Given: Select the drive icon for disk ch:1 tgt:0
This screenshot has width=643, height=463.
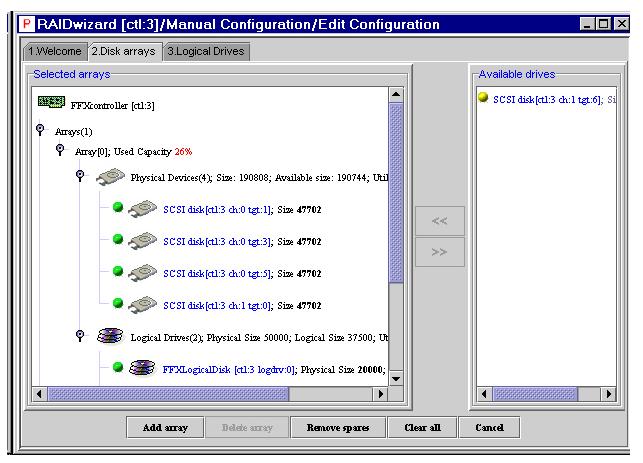Looking at the screenshot, I should click(142, 305).
